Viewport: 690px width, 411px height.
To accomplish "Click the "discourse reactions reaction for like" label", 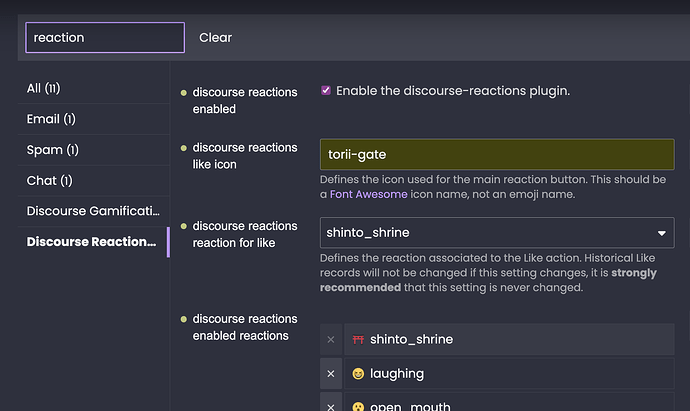I will tap(245, 234).
